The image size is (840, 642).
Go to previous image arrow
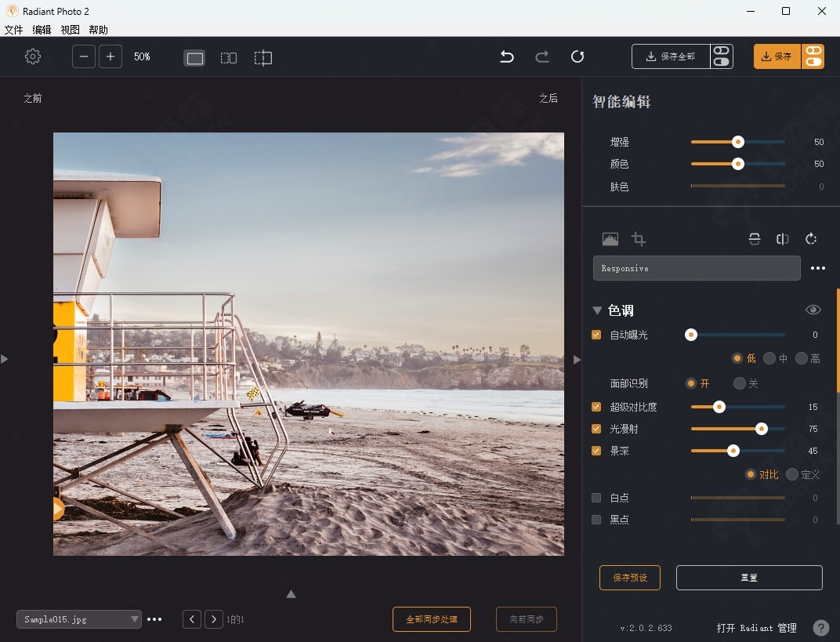tap(192, 619)
